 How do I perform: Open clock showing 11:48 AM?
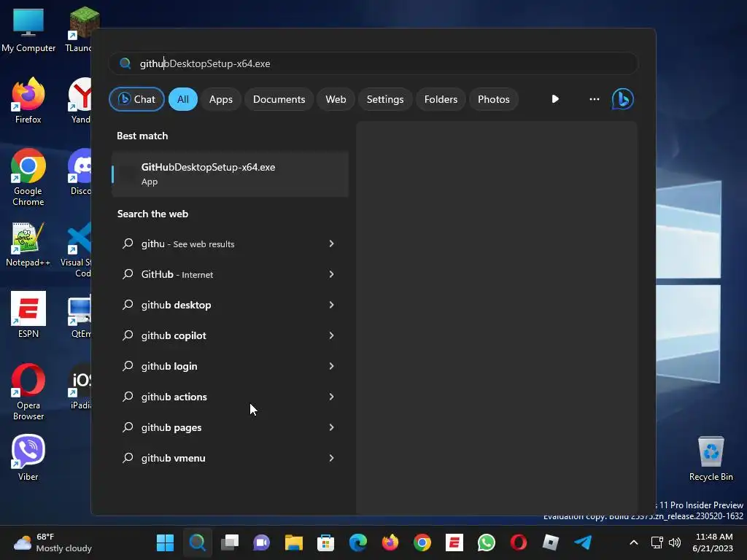713,542
